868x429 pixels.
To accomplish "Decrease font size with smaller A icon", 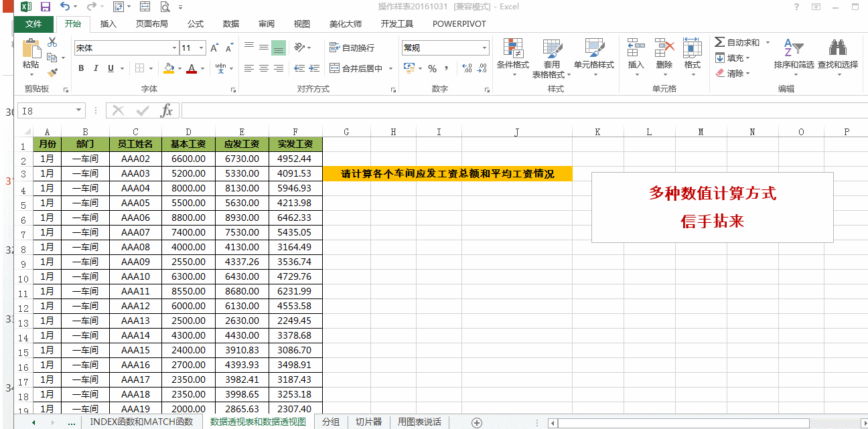I will (x=229, y=48).
